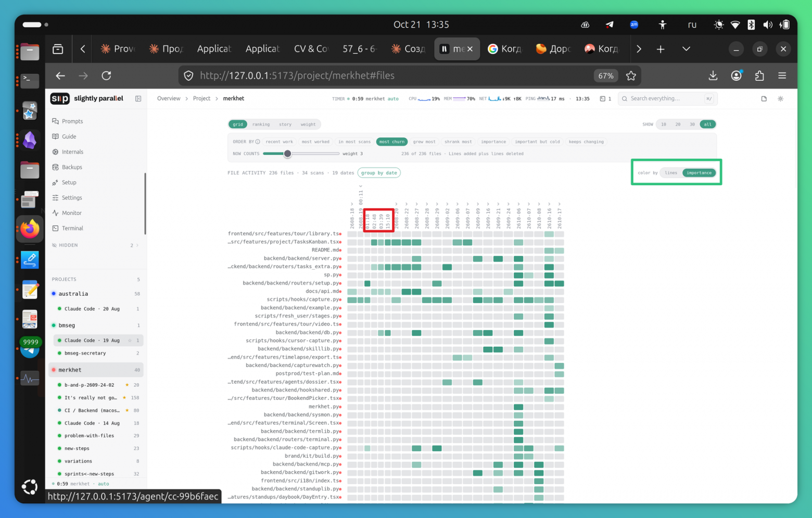The width and height of the screenshot is (812, 518).
Task: Show only 10 files
Action: coord(663,124)
